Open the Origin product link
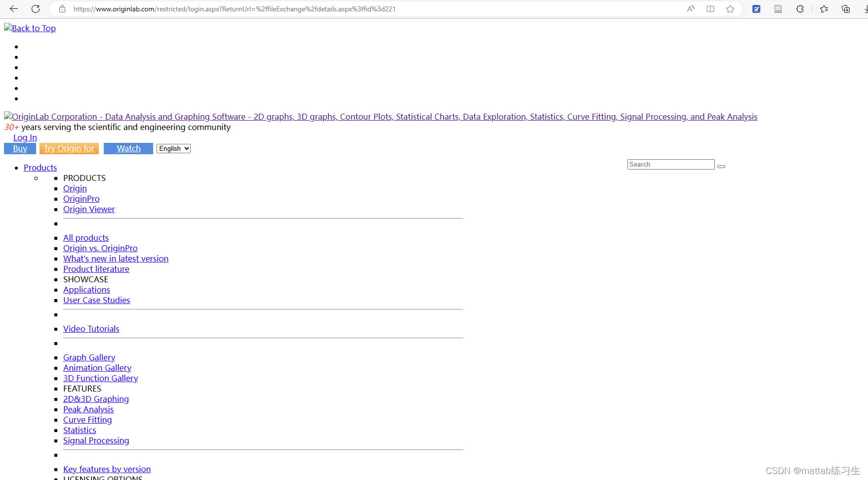Viewport: 868px width, 480px height. tap(75, 188)
